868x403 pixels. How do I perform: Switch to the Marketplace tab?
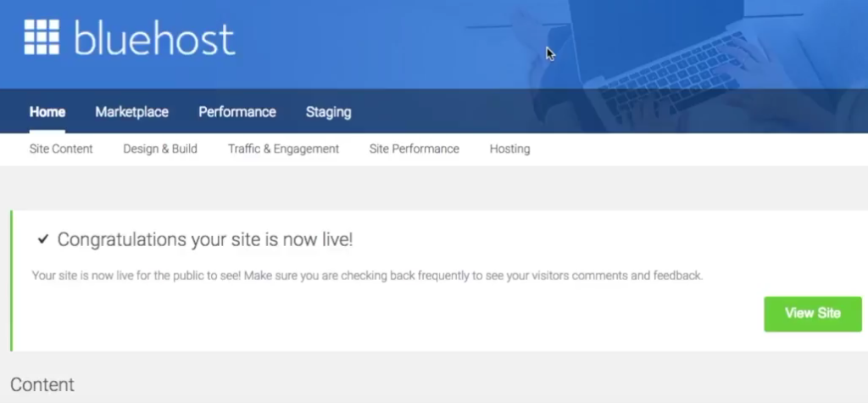[x=131, y=112]
